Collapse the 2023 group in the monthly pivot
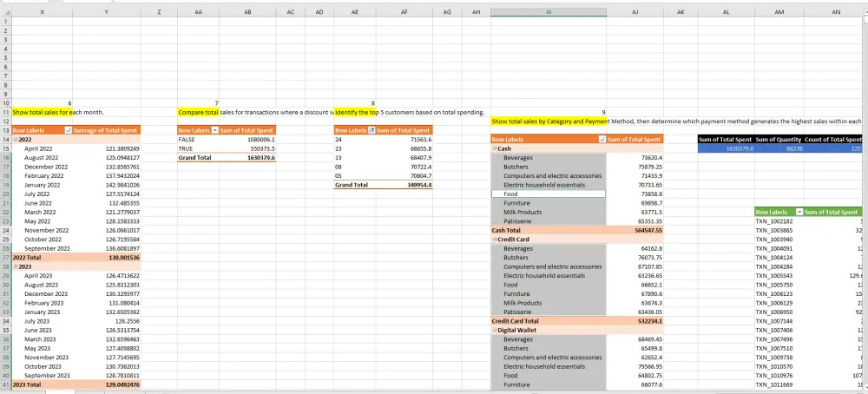Screen dimensions: 868x394 (x=16, y=266)
